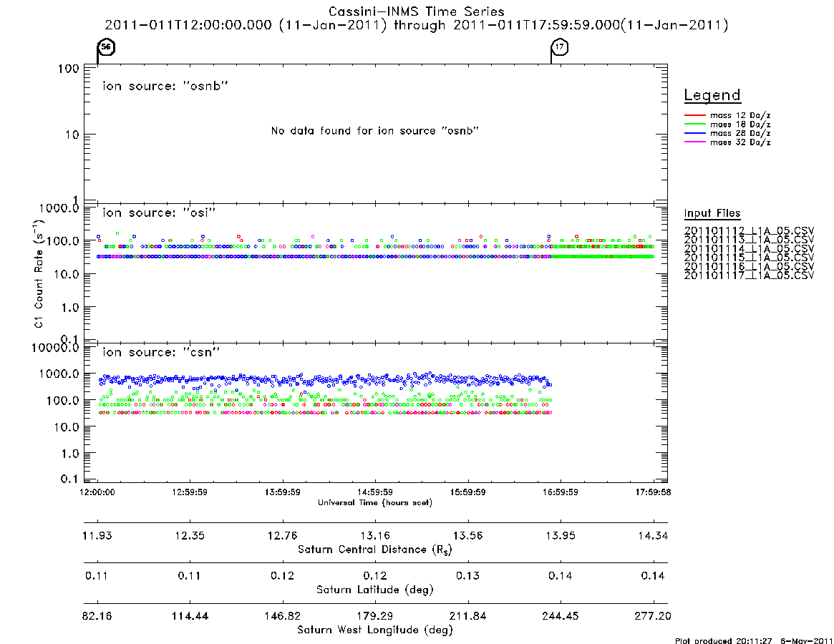Click the "Saturn Central Distance (Rs)" axis title
The width and height of the screenshot is (834, 644).
click(x=375, y=550)
